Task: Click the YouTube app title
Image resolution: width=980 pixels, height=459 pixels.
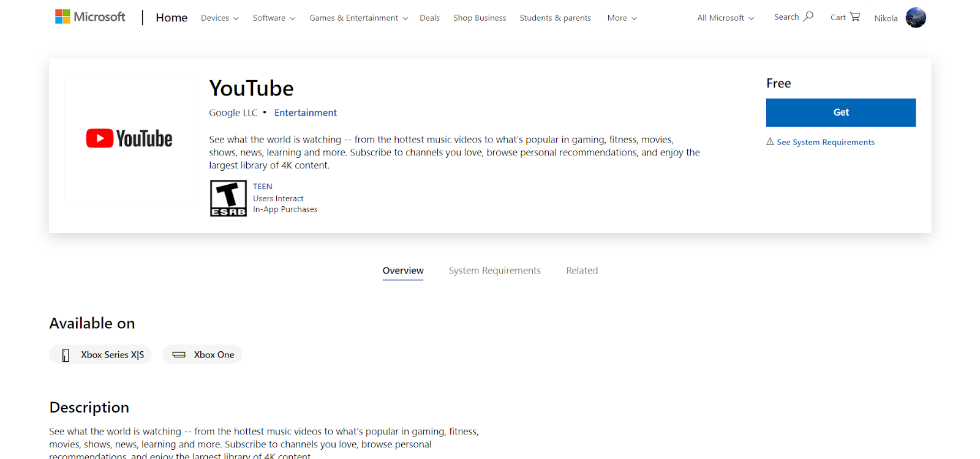Action: (x=251, y=88)
